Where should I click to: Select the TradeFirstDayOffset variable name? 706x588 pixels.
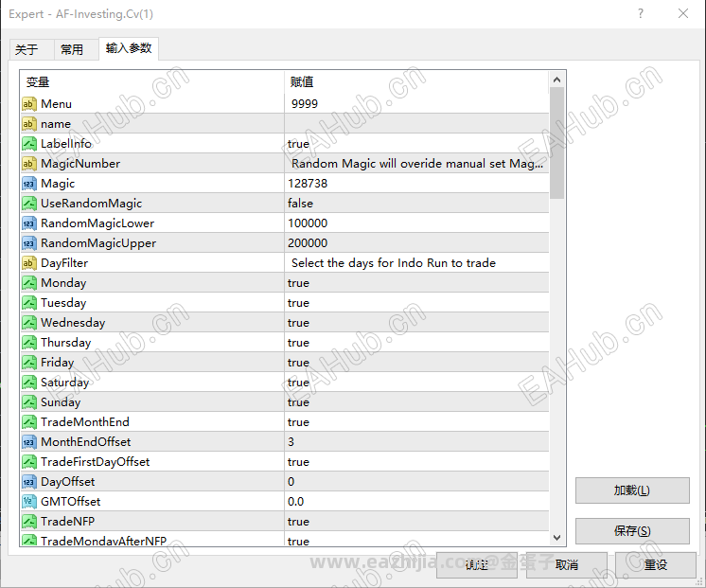[95, 461]
